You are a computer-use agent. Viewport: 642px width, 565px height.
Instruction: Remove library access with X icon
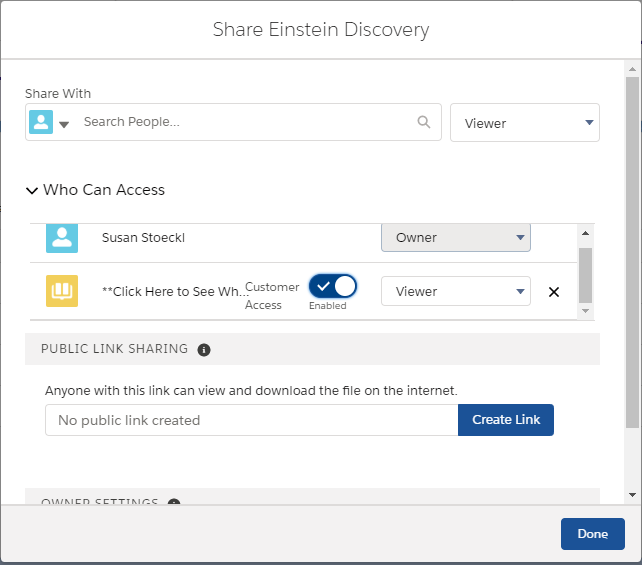pos(554,292)
